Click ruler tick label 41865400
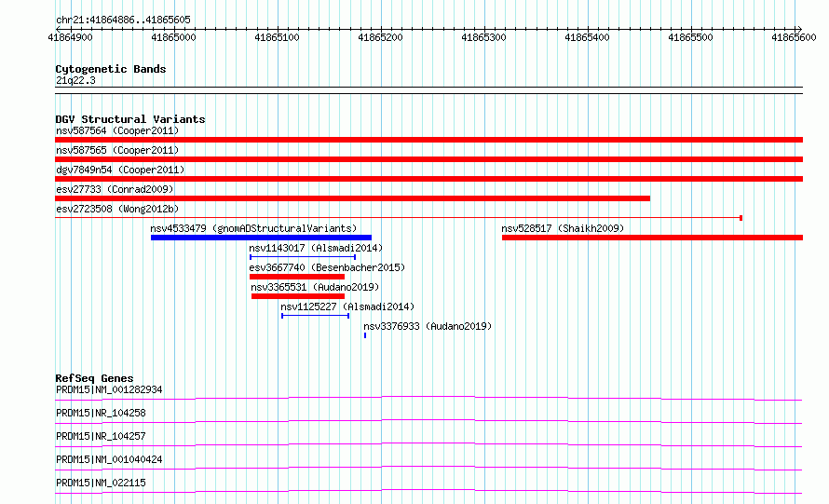This screenshot has width=829, height=504. (587, 37)
